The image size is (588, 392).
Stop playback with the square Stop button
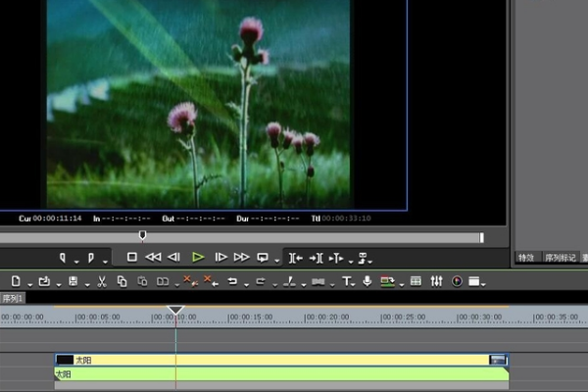131,258
